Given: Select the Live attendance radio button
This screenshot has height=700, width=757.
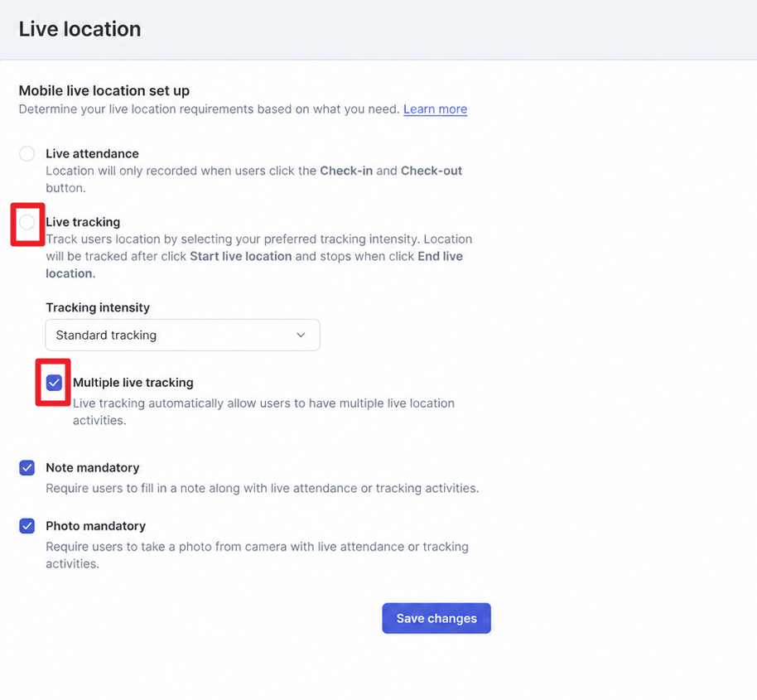Looking at the screenshot, I should pyautogui.click(x=27, y=154).
